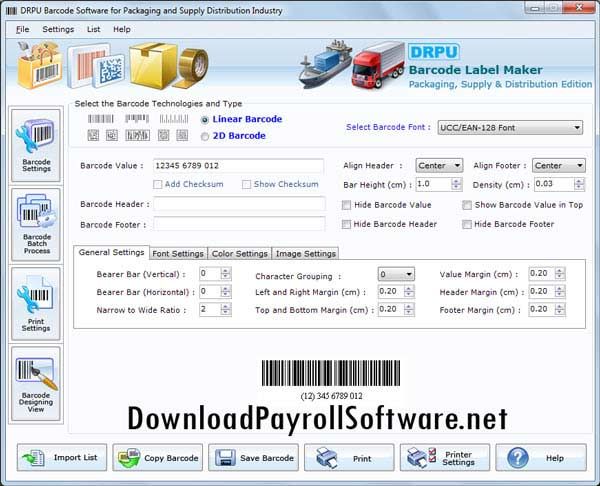This screenshot has height=486, width=600.
Task: Click generated barcode preview image
Action: tap(331, 373)
